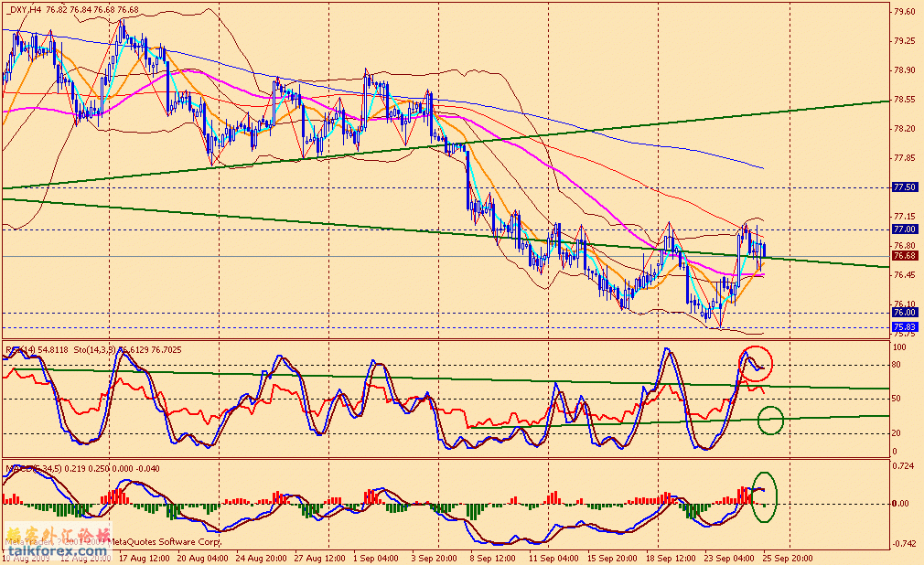Click the 17 Aug 12:00 time label

pyautogui.click(x=144, y=558)
